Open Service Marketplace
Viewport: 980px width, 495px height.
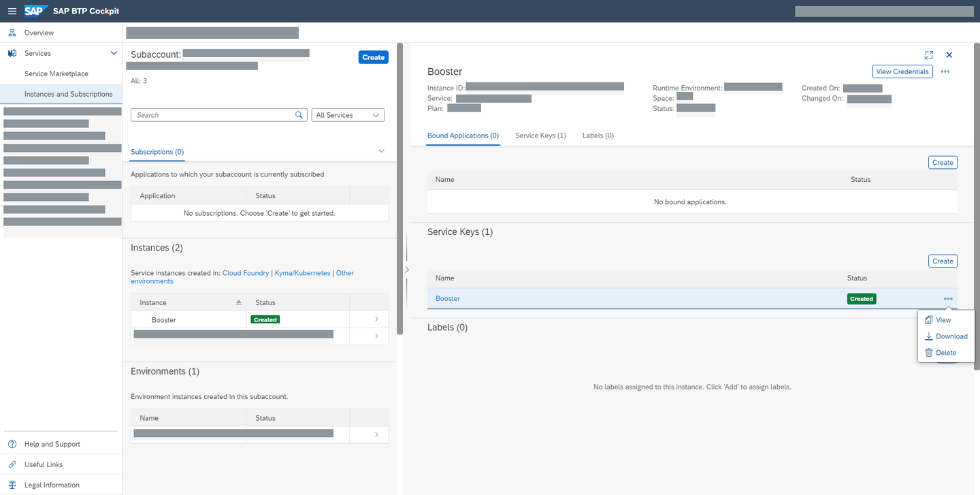[x=56, y=74]
